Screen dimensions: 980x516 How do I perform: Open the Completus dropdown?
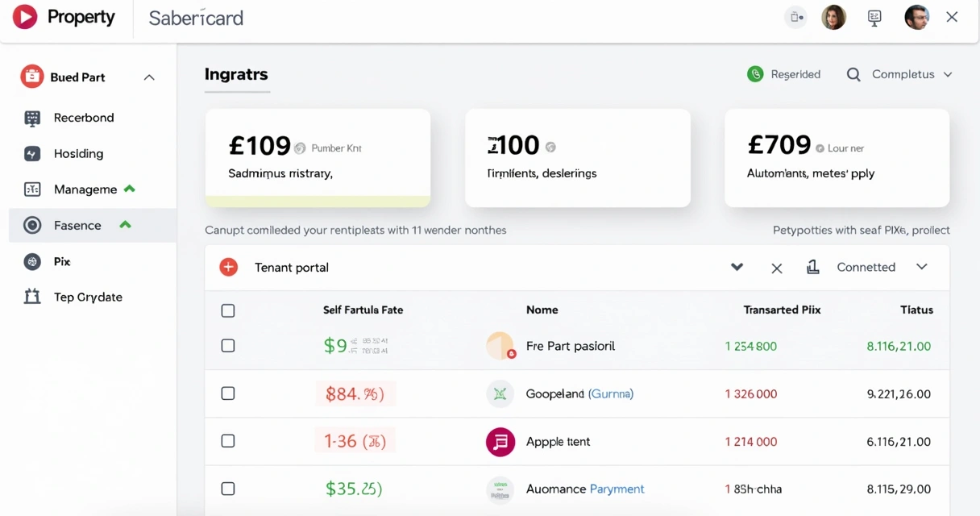tap(911, 74)
